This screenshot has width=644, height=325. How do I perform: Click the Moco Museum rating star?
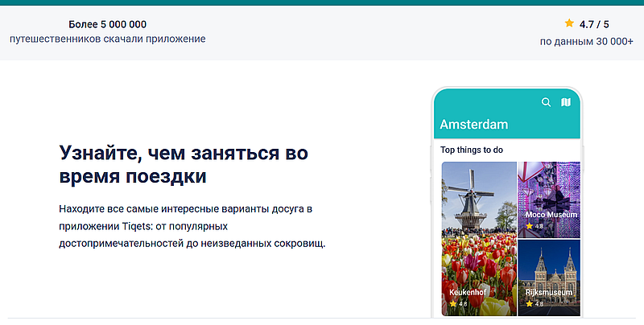(x=530, y=226)
